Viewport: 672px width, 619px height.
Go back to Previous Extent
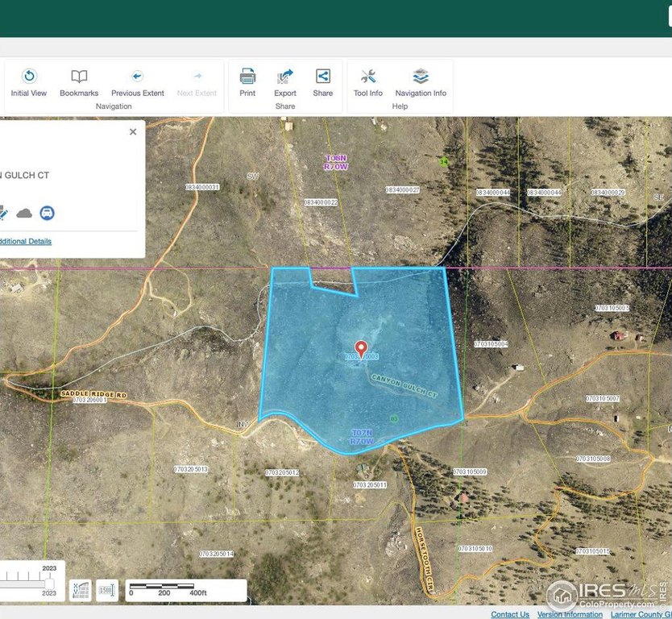coord(137,77)
